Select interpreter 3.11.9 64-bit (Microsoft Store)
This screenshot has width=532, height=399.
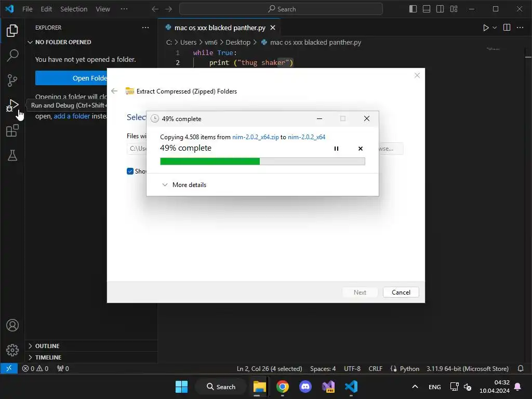(x=467, y=368)
